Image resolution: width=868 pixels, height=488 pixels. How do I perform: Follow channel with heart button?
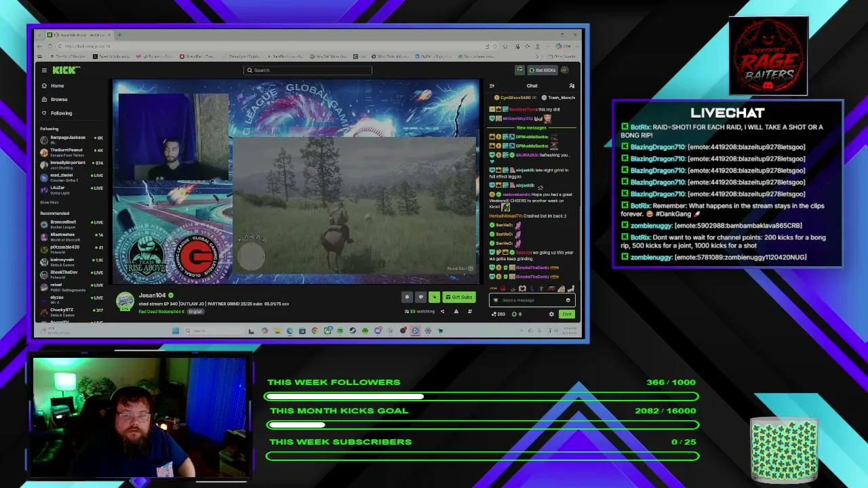point(420,297)
